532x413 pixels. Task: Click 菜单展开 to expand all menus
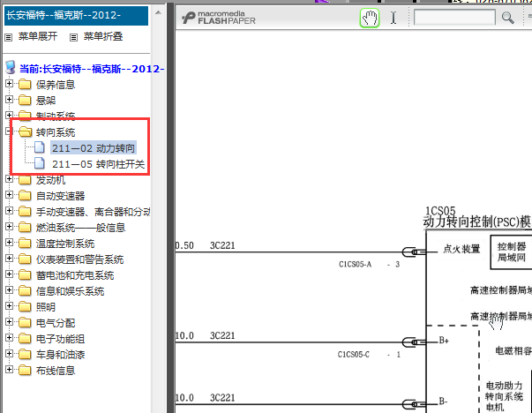38,36
